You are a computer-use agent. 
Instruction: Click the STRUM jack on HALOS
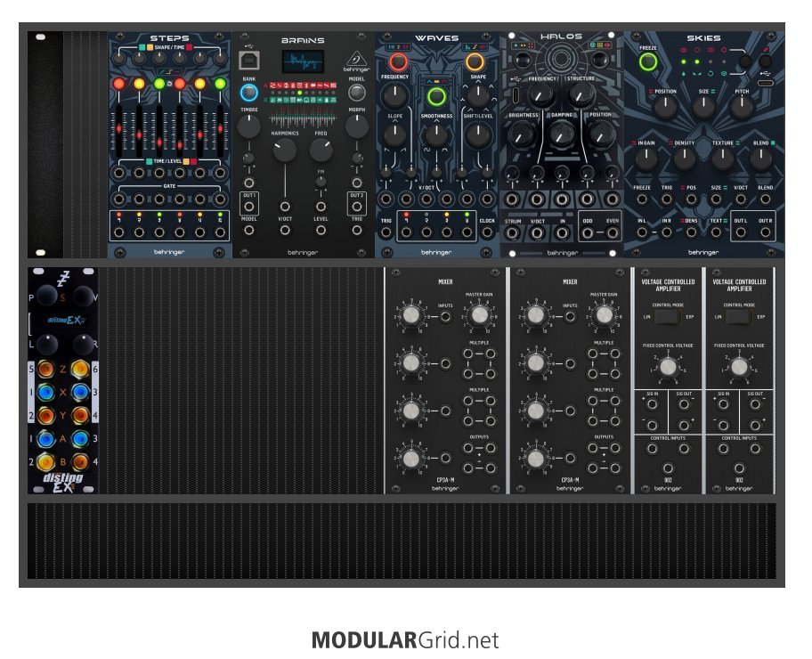[512, 232]
